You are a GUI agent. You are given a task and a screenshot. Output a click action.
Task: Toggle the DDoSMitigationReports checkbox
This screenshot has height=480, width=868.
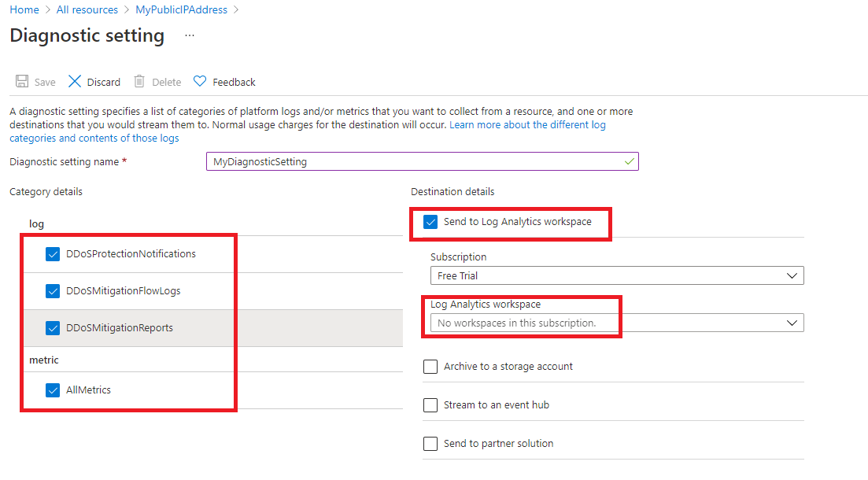click(52, 327)
